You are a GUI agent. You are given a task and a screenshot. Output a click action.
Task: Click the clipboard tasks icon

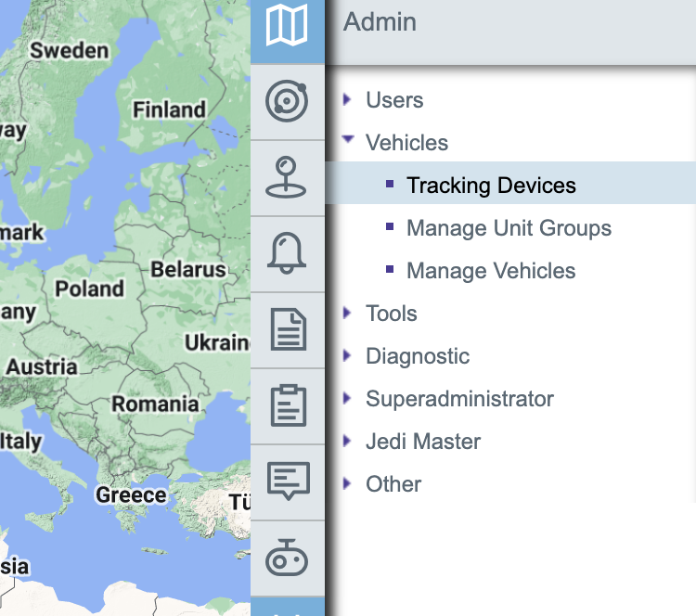point(287,406)
